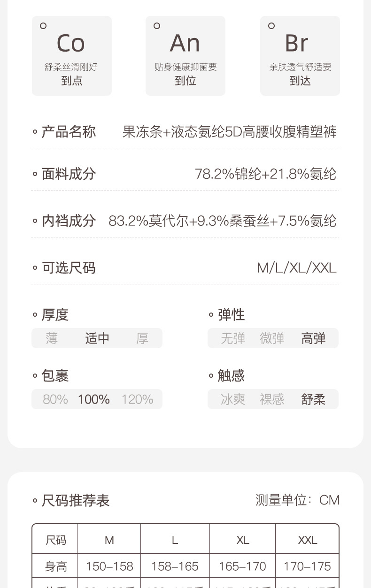
Task: Pick 80% wrap coverage option
Action: [x=55, y=399]
